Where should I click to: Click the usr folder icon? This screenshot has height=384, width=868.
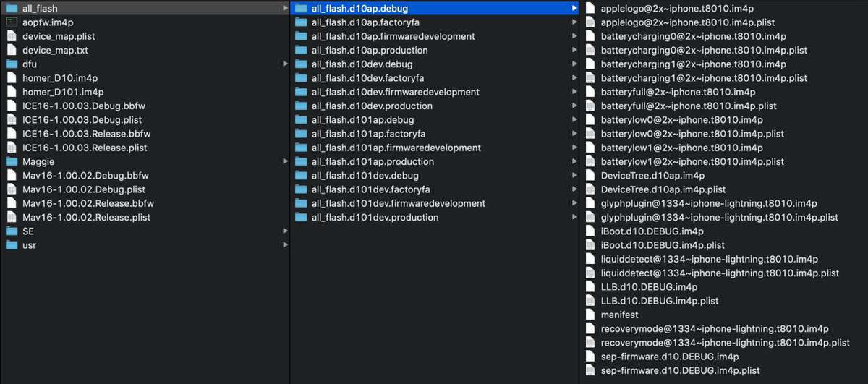pyautogui.click(x=11, y=244)
